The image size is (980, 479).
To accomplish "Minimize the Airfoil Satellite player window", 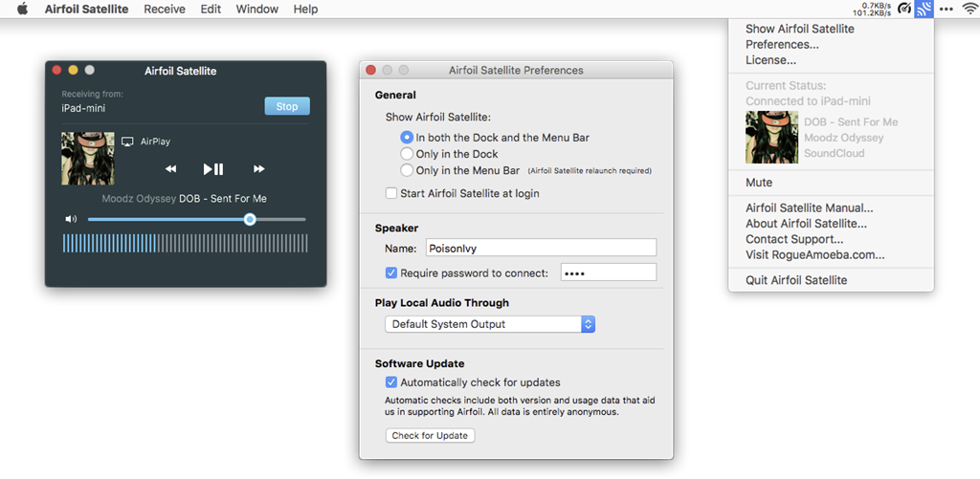I will pyautogui.click(x=73, y=70).
